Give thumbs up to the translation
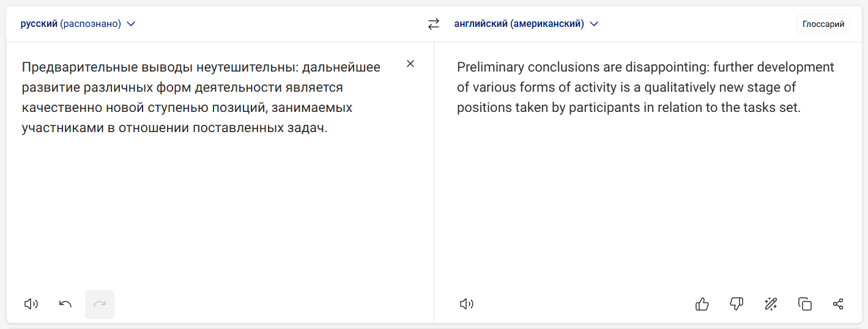The width and height of the screenshot is (868, 329). pos(702,304)
